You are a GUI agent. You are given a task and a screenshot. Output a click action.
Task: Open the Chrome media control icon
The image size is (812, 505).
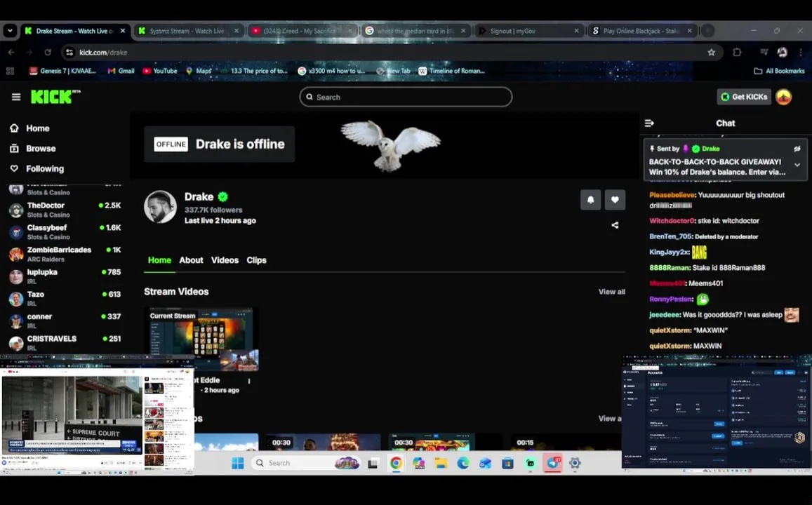(x=764, y=53)
